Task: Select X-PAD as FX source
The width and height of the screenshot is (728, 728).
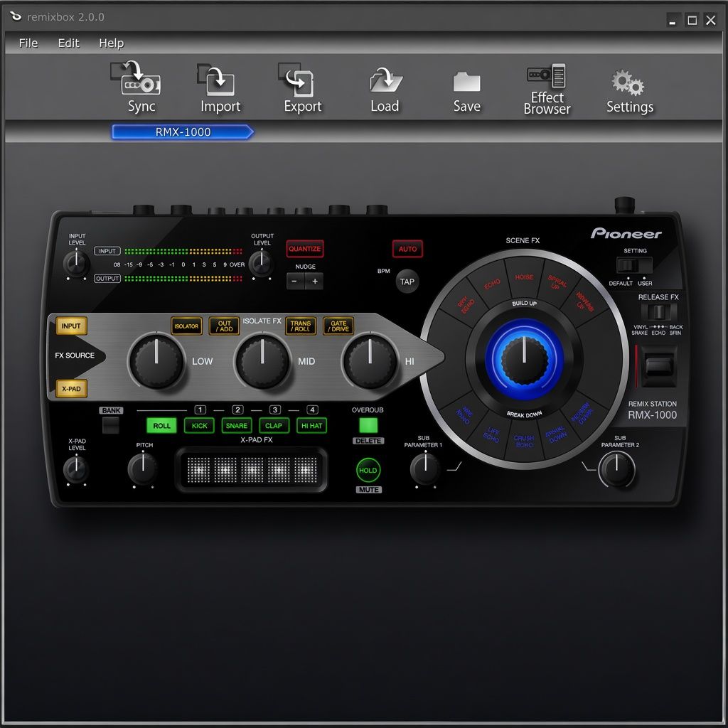Action: coord(71,389)
